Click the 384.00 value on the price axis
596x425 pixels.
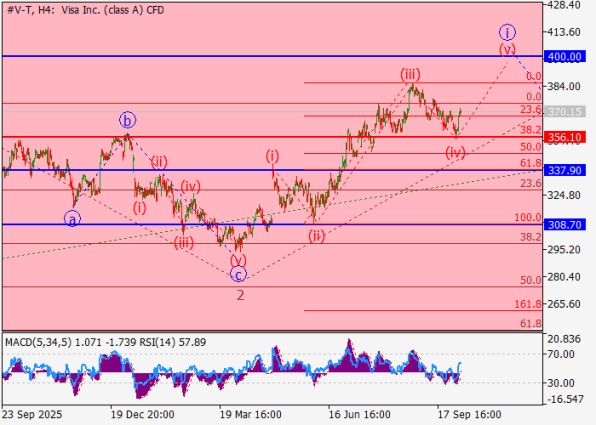click(x=564, y=86)
